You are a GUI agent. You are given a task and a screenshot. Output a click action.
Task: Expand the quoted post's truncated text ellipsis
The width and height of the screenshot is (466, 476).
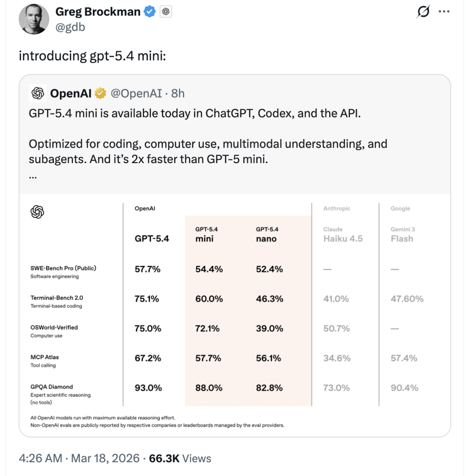[x=33, y=177]
